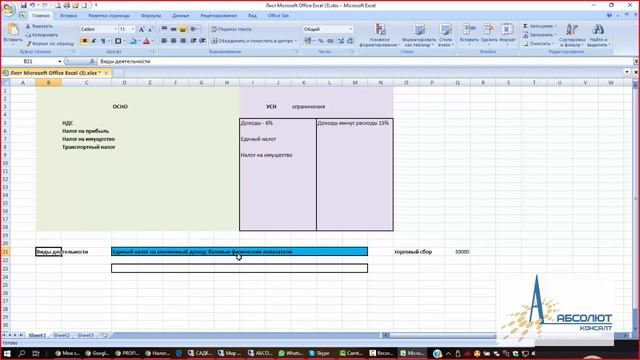Apply comma style number format
640x360 pixels.
[x=330, y=41]
